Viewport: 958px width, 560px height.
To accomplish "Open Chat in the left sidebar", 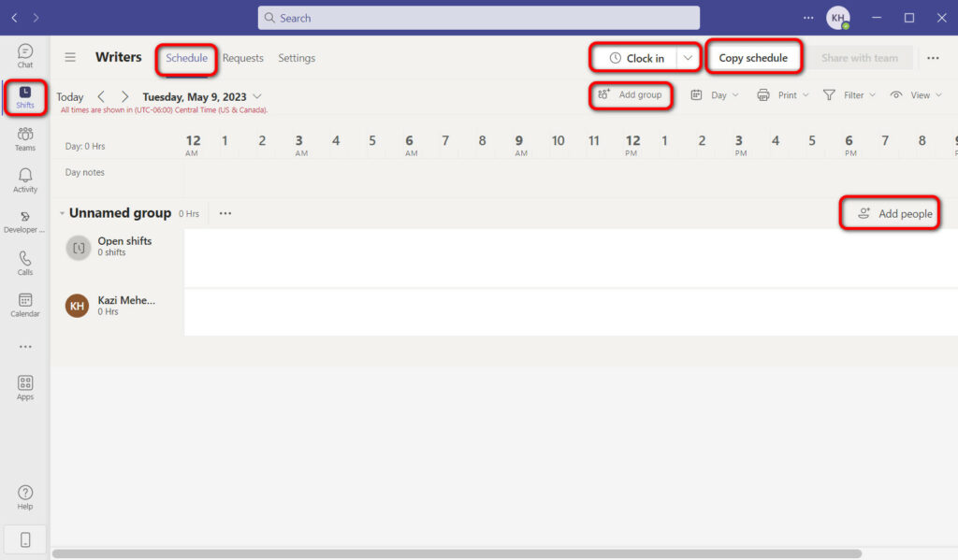I will pyautogui.click(x=25, y=55).
